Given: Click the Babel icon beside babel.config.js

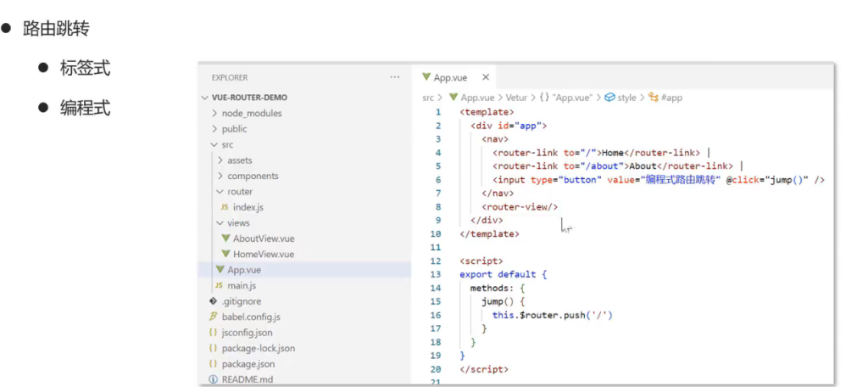Looking at the screenshot, I should tap(214, 317).
